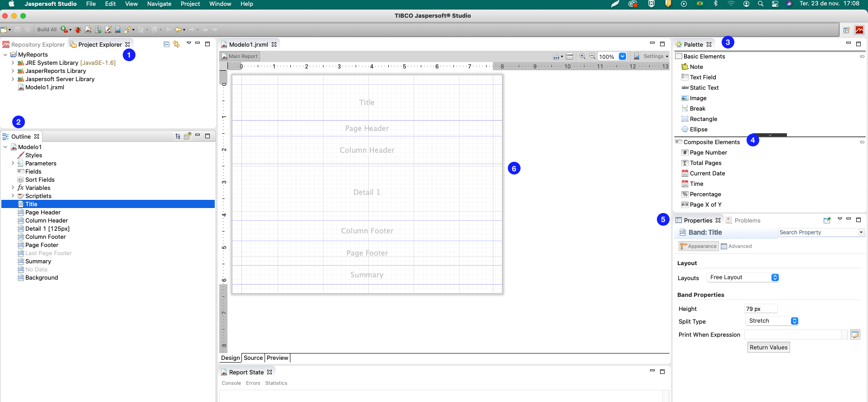Select the Ellipse palette element
This screenshot has width=868, height=402.
point(694,129)
